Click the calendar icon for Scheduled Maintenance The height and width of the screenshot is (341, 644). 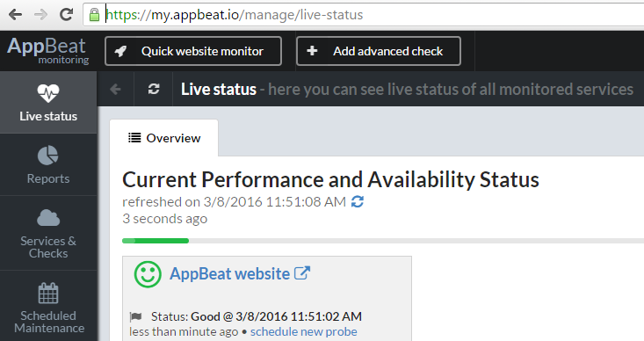pos(48,293)
